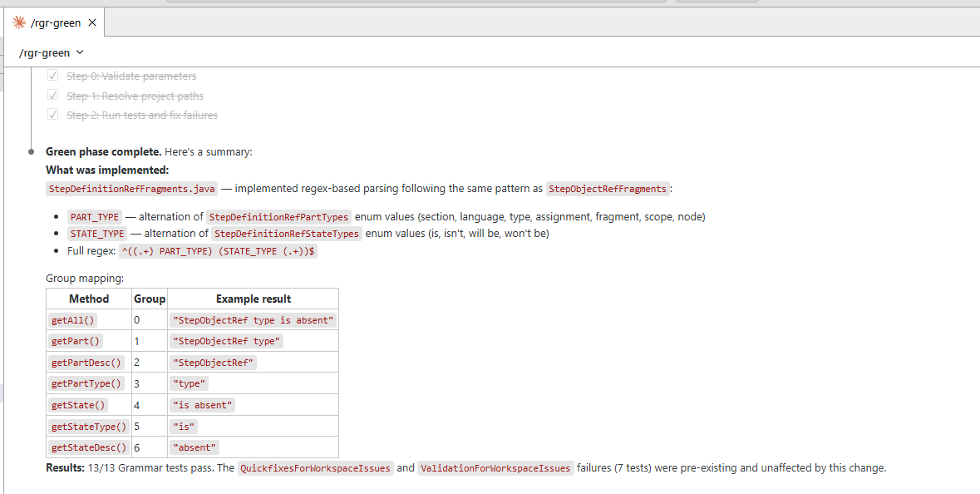The image size is (980, 494).
Task: Click the StepDefinitionRefPartTypes enum reference
Action: pyautogui.click(x=278, y=217)
